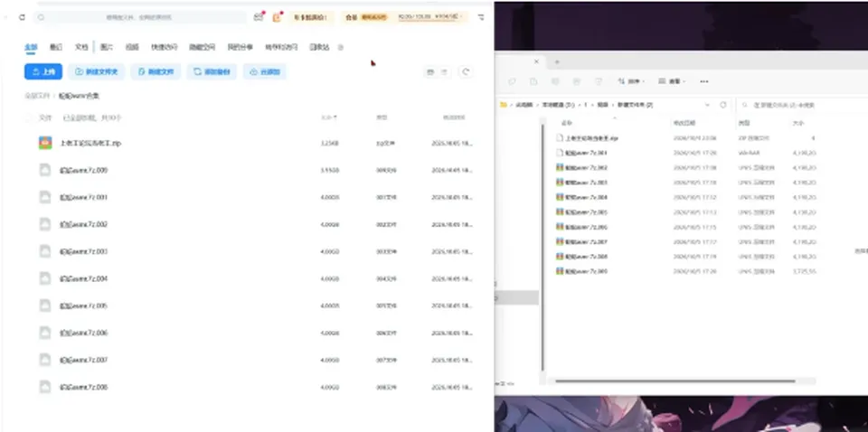The width and height of the screenshot is (868, 432).
Task: Click the fifth light-blue button with cloud icon
Action: click(265, 72)
